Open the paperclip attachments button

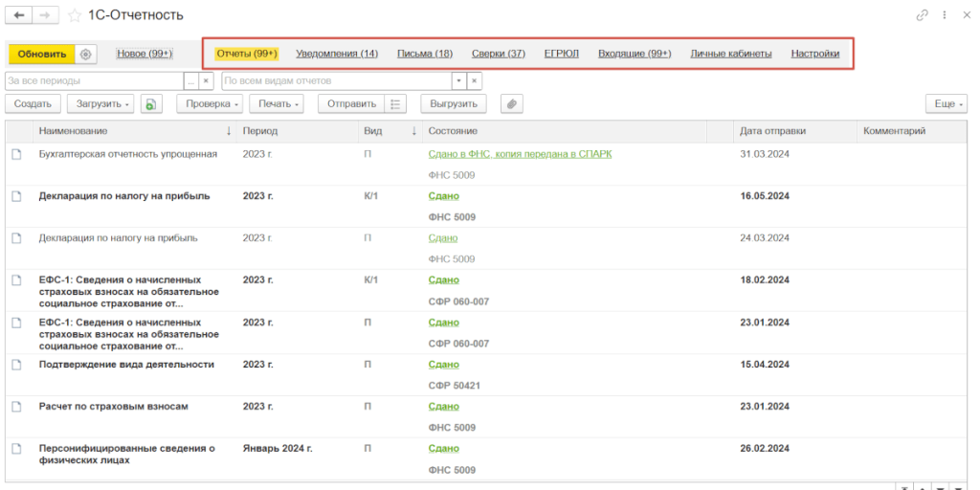tap(512, 103)
